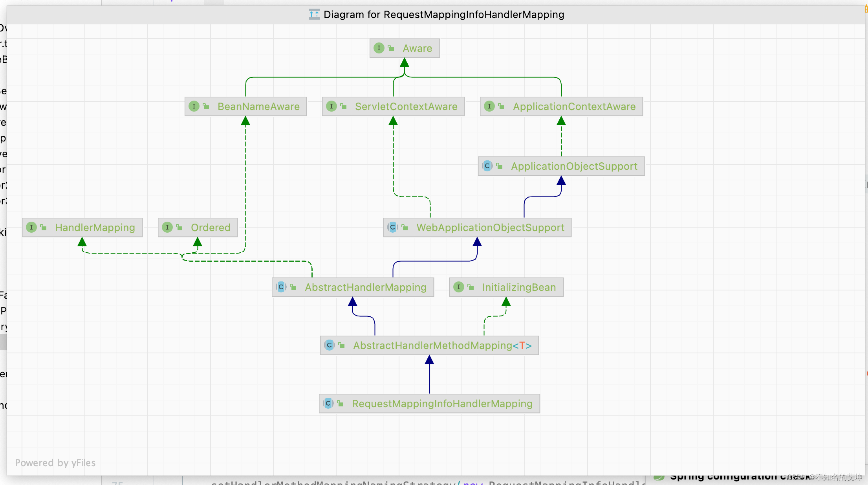Click the visibility lock icon on HandlerMapping
The image size is (868, 485).
pyautogui.click(x=43, y=228)
